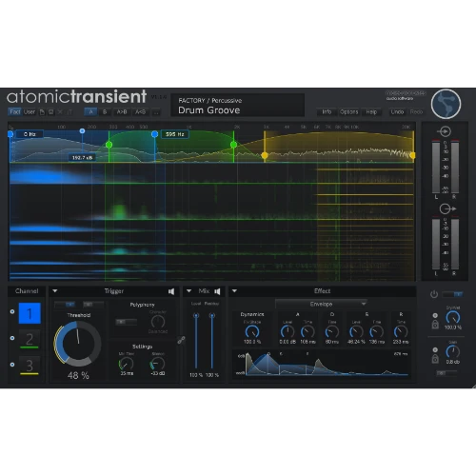The image size is (476, 476).
Task: Open the Envelope effect type dropdown
Action: (321, 304)
